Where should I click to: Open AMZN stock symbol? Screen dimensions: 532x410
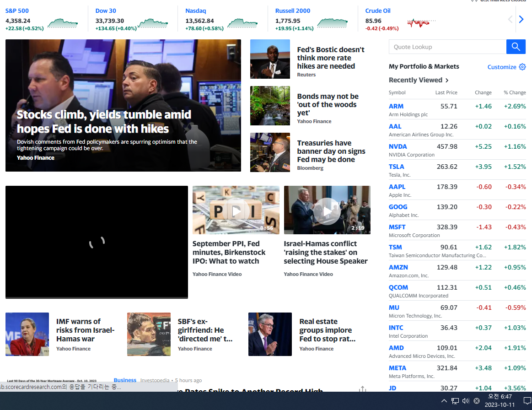[x=398, y=267]
